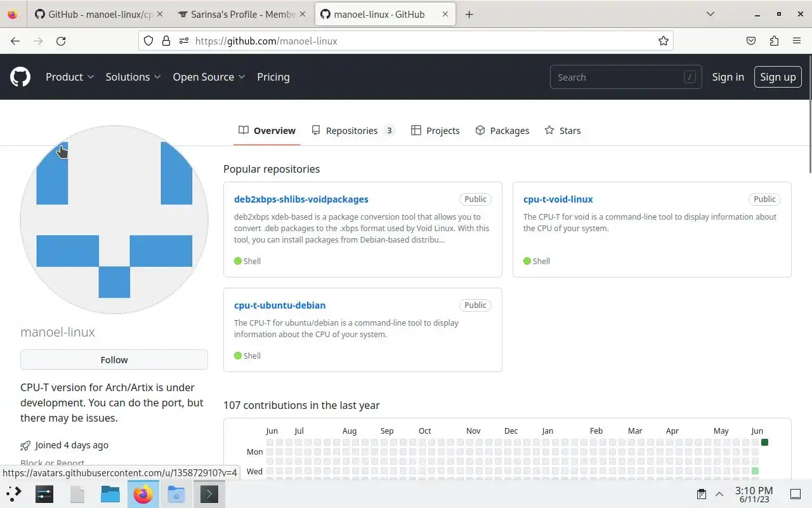Click the GitHub search field
Viewport: 812px width, 508px height.
625,77
